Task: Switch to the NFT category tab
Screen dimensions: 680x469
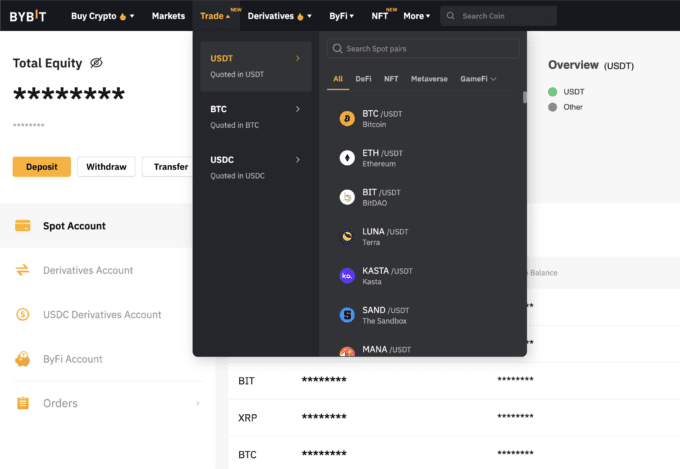Action: coord(391,79)
